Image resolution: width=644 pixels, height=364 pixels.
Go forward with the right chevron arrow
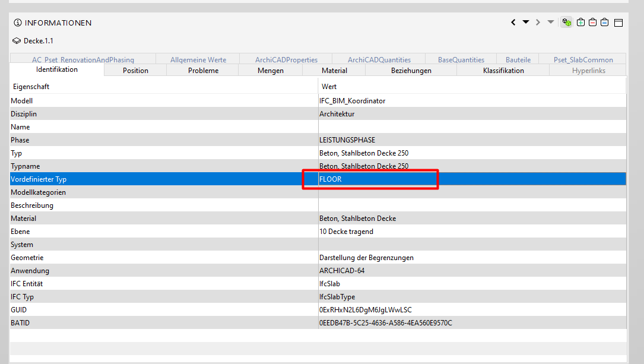coord(538,22)
